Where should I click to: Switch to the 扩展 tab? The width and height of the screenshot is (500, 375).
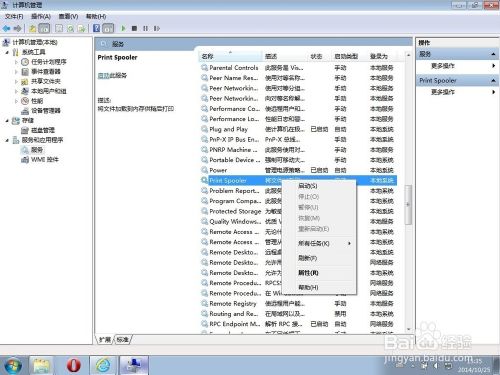[105, 339]
